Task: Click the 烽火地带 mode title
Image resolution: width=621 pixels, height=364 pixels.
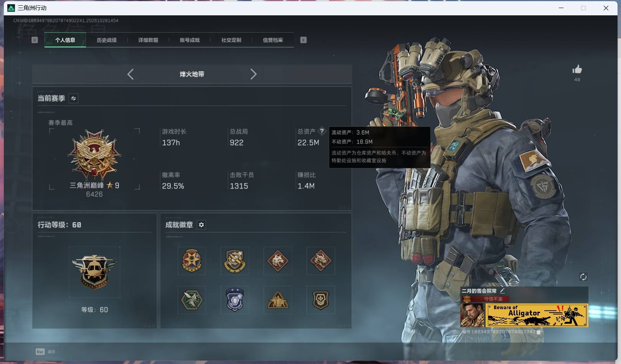Action: coord(192,74)
